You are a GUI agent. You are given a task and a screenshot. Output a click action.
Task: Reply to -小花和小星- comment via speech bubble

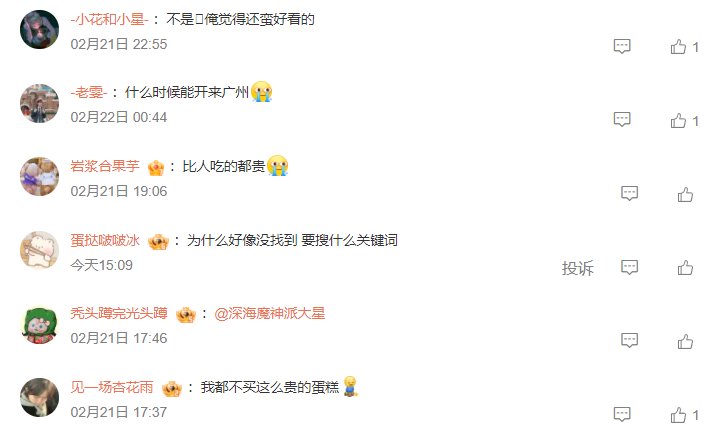(x=622, y=46)
